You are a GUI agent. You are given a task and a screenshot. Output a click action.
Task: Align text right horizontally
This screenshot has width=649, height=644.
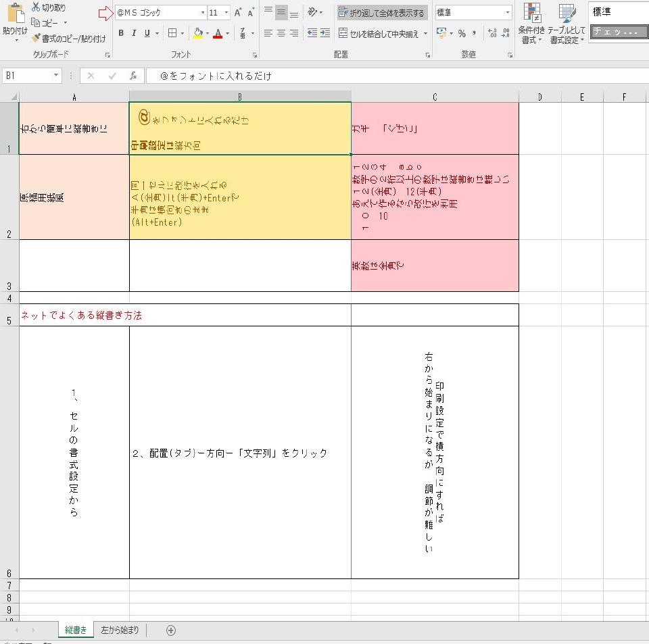(294, 33)
